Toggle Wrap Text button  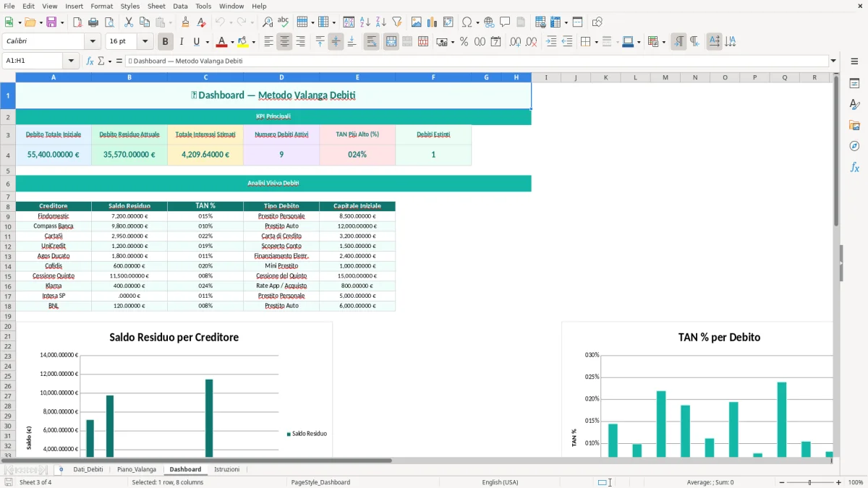[x=372, y=42]
